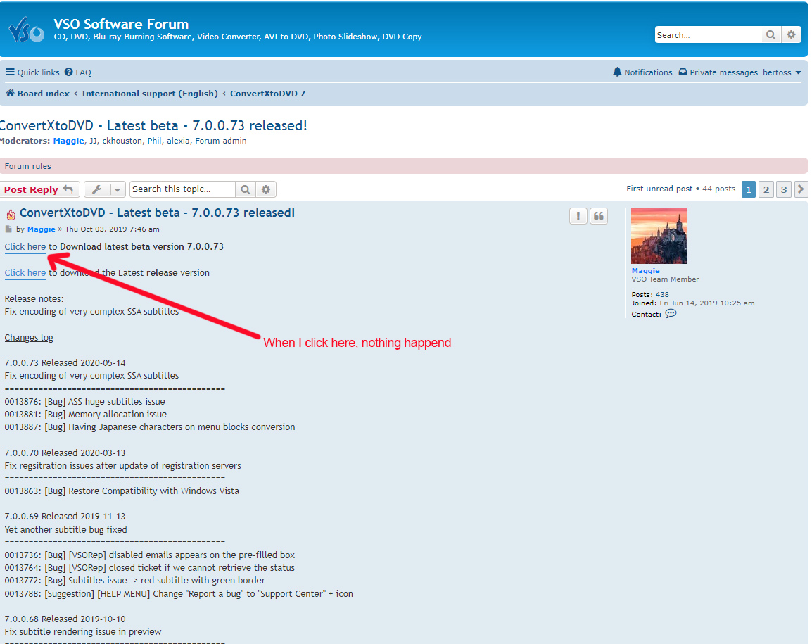The height and width of the screenshot is (644, 812).
Task: Open the FAQ page
Action: (x=77, y=72)
